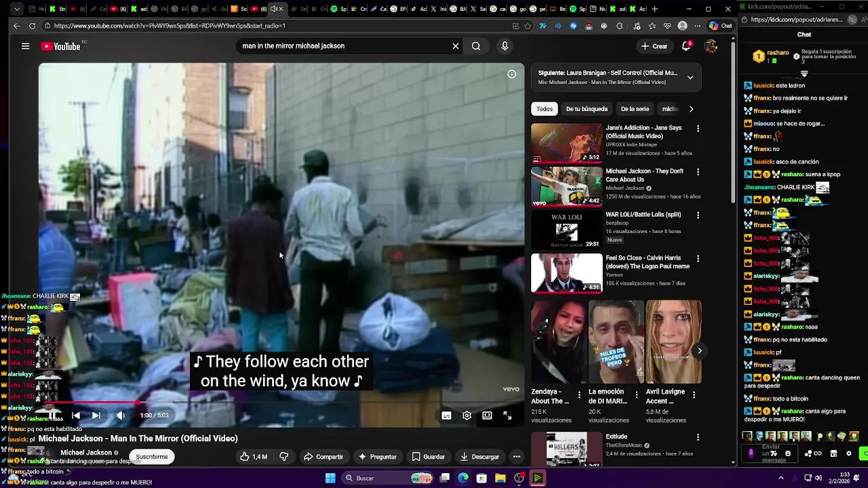The height and width of the screenshot is (488, 868).
Task: Open Kick chat settings gear
Action: pos(849,453)
